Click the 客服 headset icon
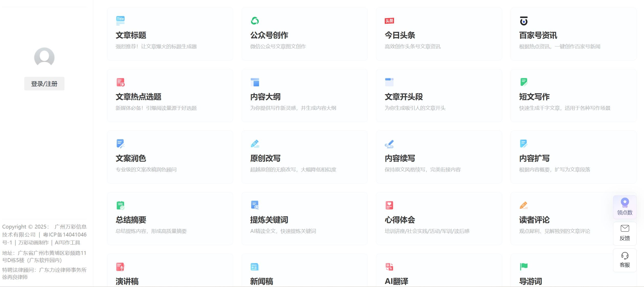This screenshot has height=287, width=644. point(625,256)
